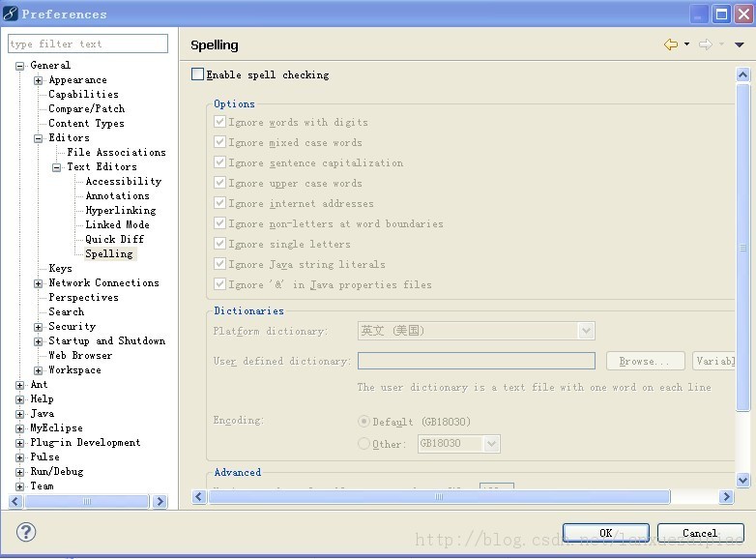Toggle Ignore Java string literals
This screenshot has height=559, width=756.
tap(219, 263)
